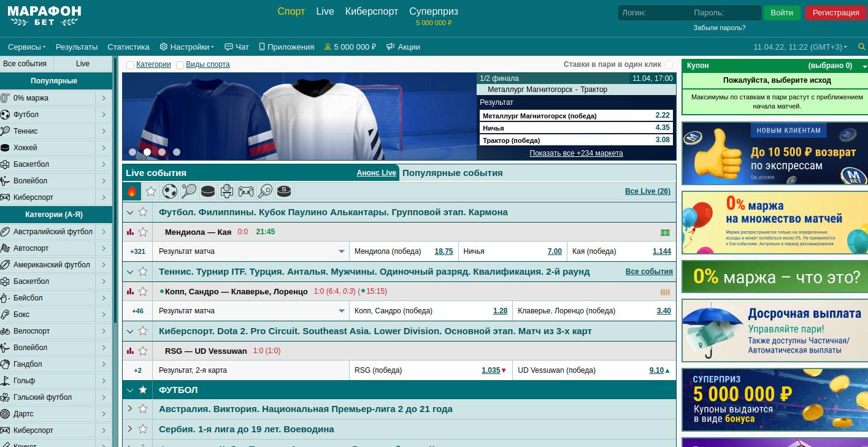Select the basketball hoop live filter
The image size is (868, 447).
[227, 191]
